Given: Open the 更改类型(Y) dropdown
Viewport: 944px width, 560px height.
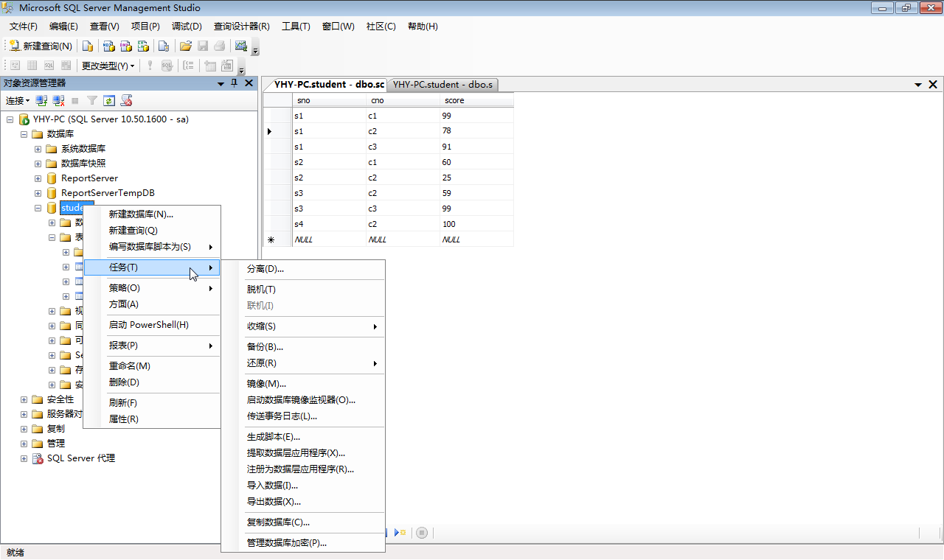Looking at the screenshot, I should tap(108, 66).
